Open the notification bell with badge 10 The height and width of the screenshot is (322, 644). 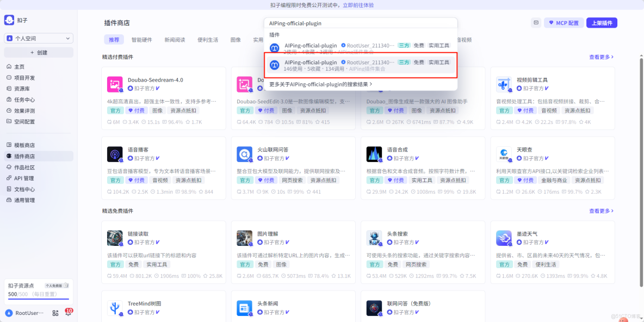(68, 313)
